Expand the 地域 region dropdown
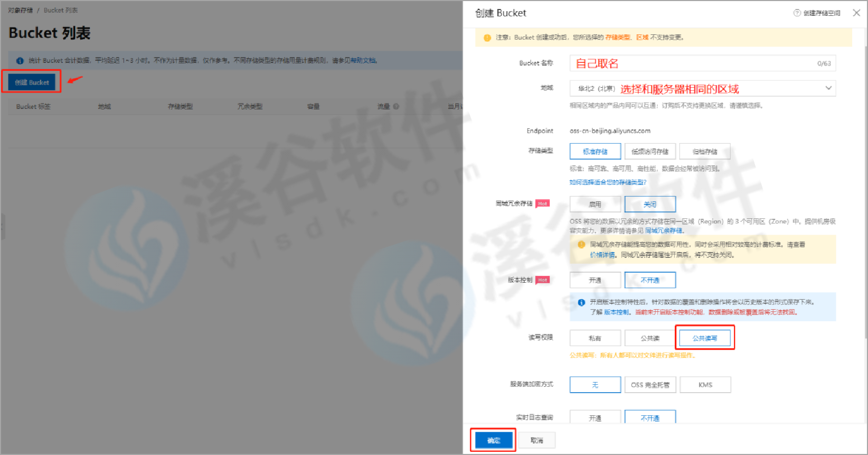The image size is (868, 455). coord(828,88)
